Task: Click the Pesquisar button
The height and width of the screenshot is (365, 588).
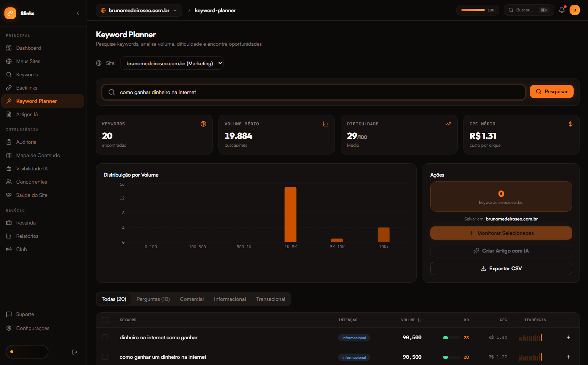Action: (552, 91)
